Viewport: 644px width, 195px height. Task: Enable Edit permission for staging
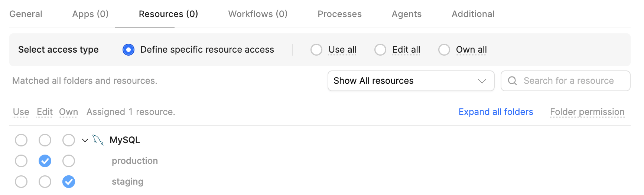click(45, 182)
